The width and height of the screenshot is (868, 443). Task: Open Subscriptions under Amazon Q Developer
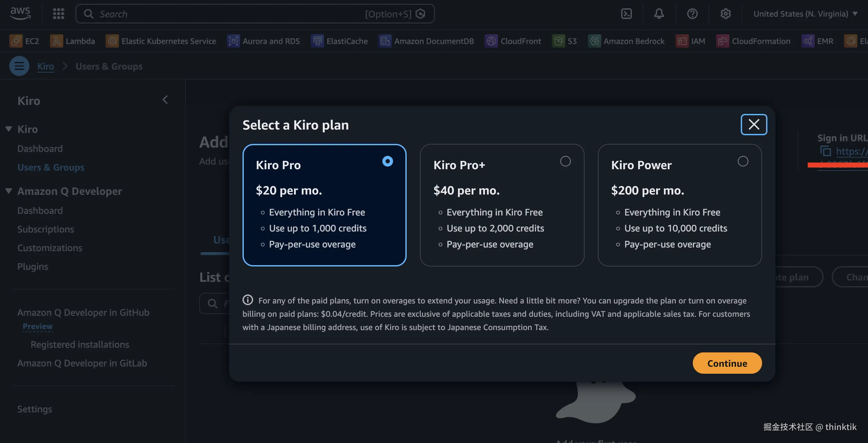pos(46,229)
